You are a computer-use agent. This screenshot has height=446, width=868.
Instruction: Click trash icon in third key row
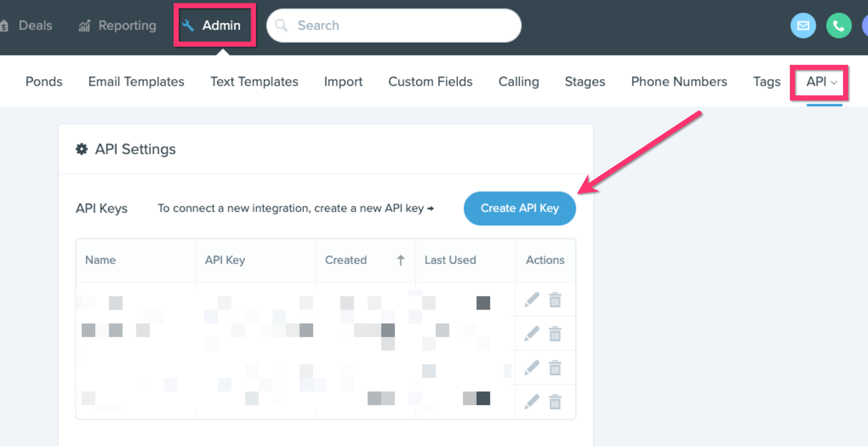coord(555,368)
